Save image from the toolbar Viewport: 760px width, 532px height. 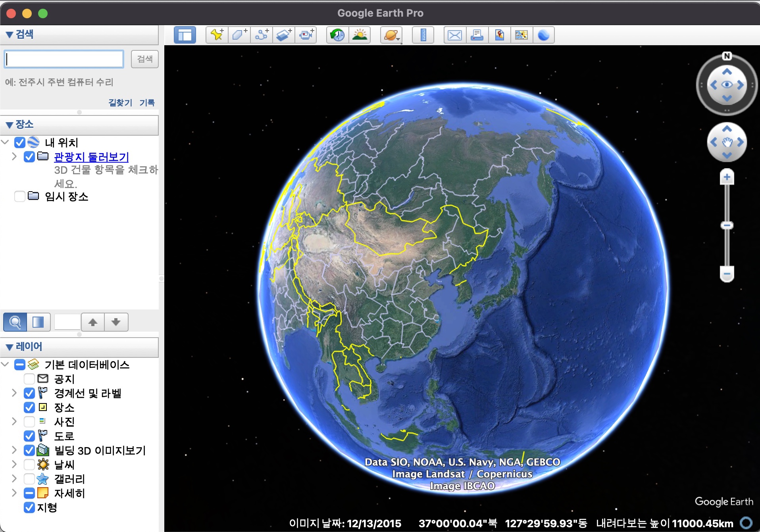point(499,35)
